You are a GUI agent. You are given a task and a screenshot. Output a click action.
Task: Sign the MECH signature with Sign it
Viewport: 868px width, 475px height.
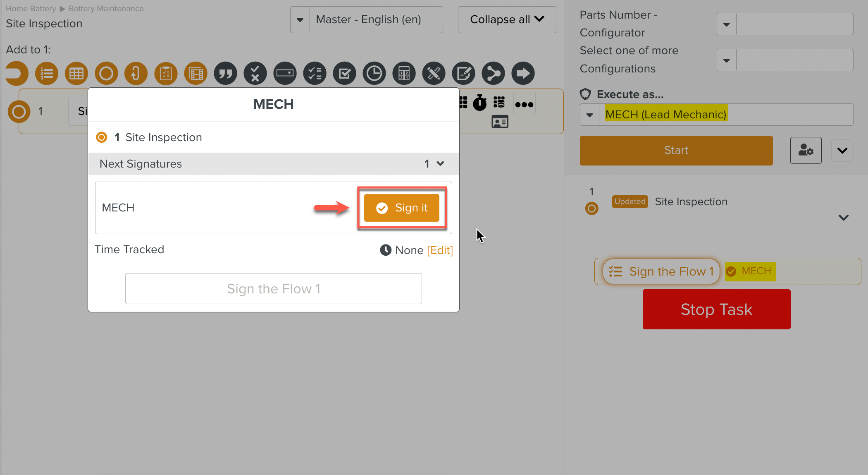pyautogui.click(x=402, y=208)
